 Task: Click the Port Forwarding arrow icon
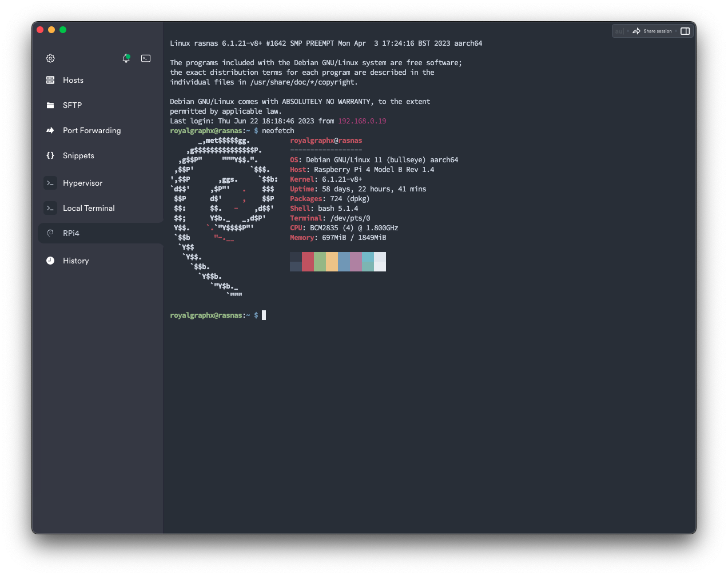(50, 130)
